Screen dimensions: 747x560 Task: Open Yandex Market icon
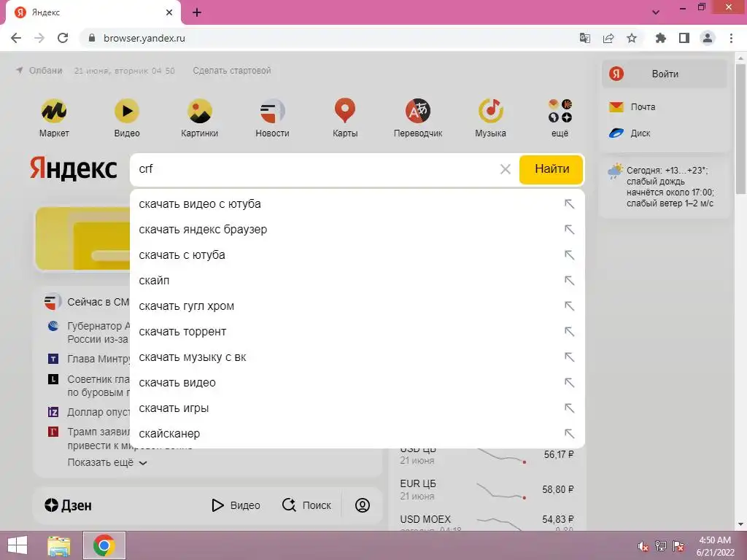54,111
